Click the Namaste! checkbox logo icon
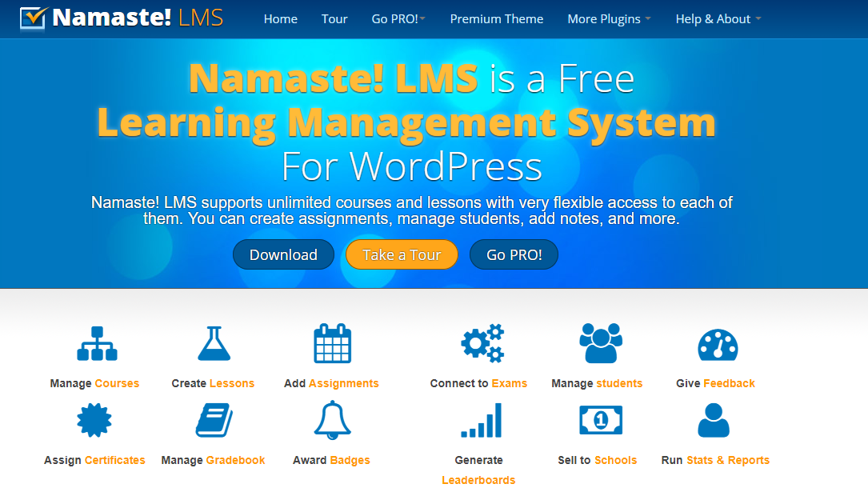868x500 pixels. tap(30, 18)
